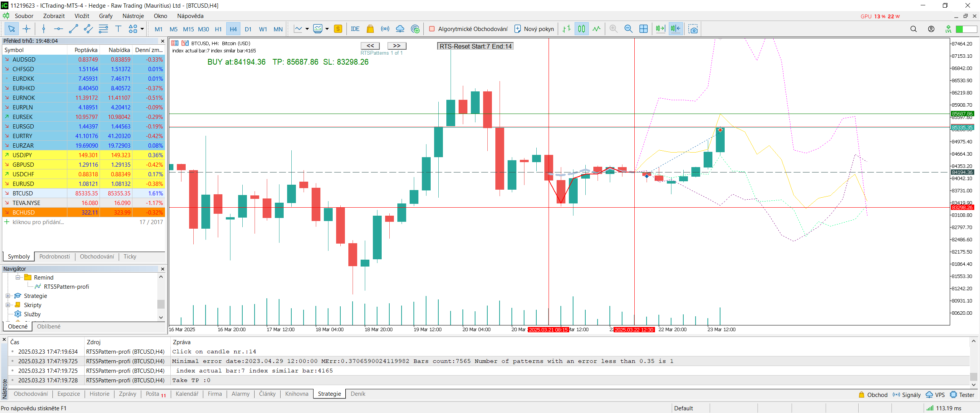
Task: Take a chart screenshot
Action: coord(693,29)
